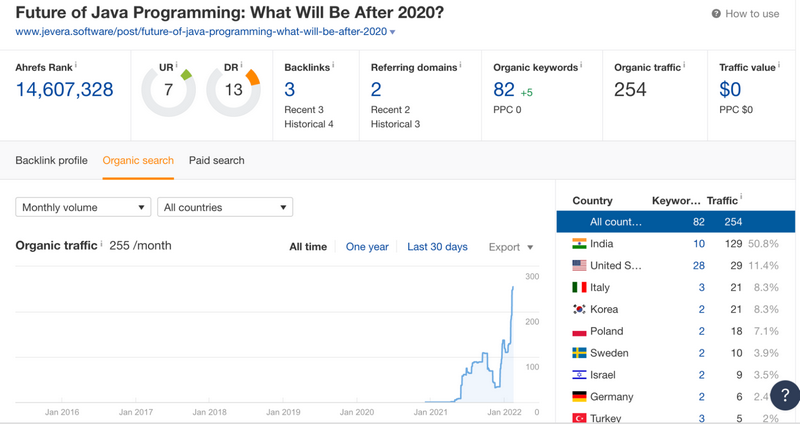Click the Ahrefs Rank value 14,607,328
Screen dimensions: 800x424
(64, 89)
